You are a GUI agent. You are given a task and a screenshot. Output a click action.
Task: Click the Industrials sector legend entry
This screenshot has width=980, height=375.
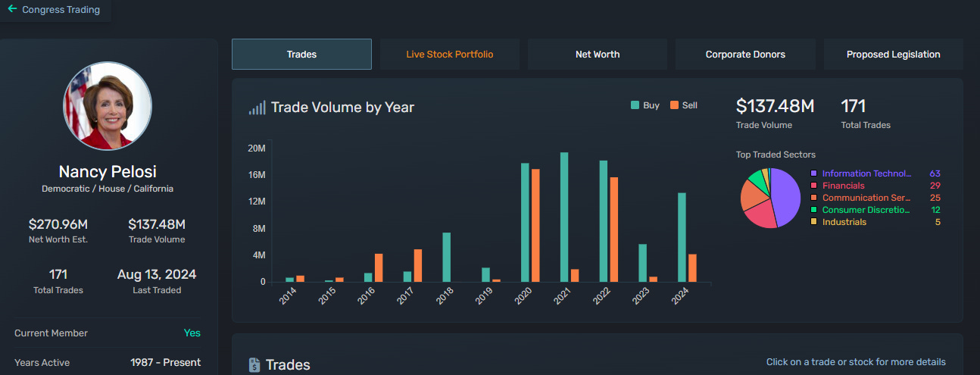pos(875,222)
